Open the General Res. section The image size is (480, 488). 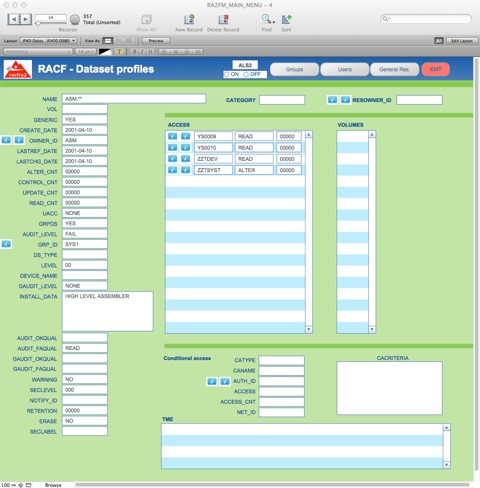[394, 69]
